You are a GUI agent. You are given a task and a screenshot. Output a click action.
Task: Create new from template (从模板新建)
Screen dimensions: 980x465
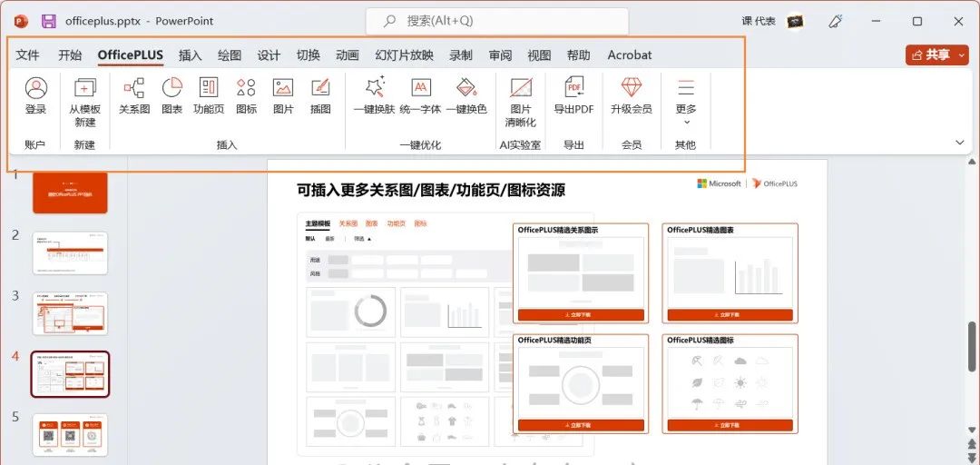click(84, 100)
